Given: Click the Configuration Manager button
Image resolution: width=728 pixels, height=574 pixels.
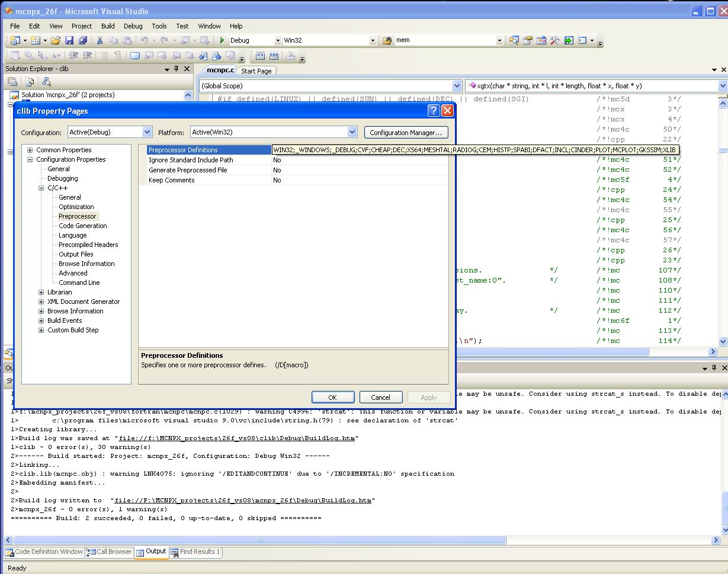Looking at the screenshot, I should (406, 133).
